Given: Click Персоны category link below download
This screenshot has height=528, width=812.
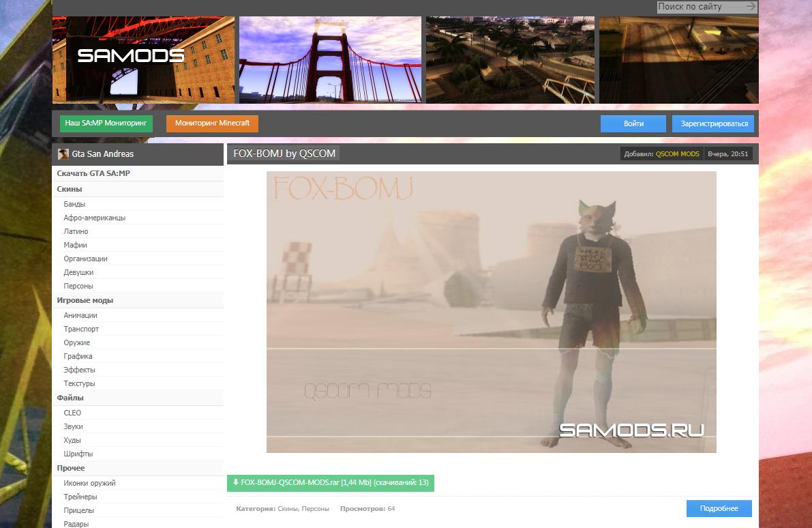Looking at the screenshot, I should [x=315, y=509].
